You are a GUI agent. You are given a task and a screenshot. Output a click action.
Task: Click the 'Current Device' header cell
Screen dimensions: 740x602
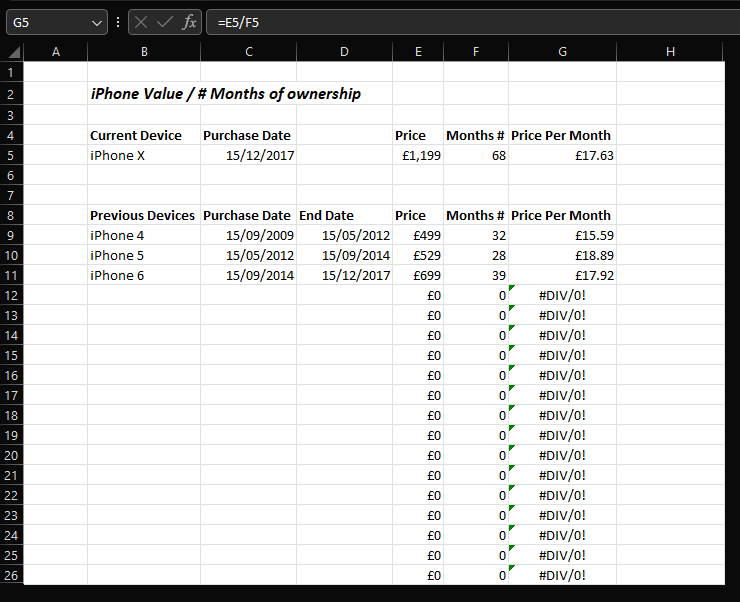pos(144,135)
